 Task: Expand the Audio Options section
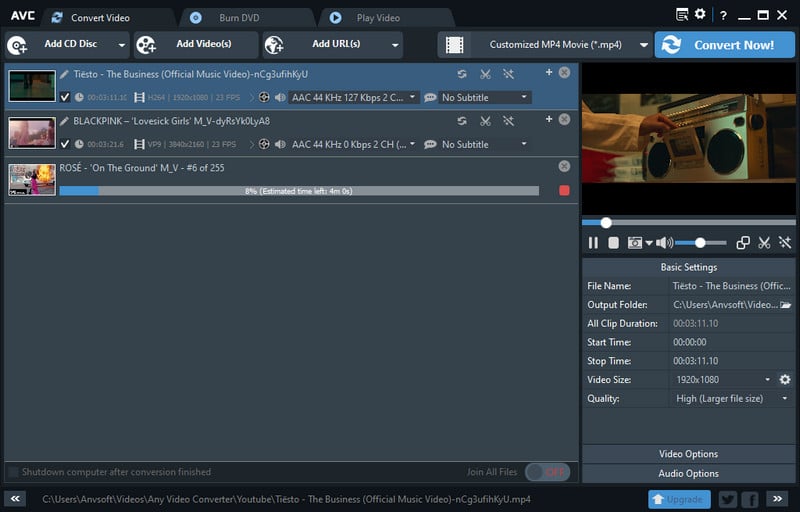pyautogui.click(x=688, y=474)
